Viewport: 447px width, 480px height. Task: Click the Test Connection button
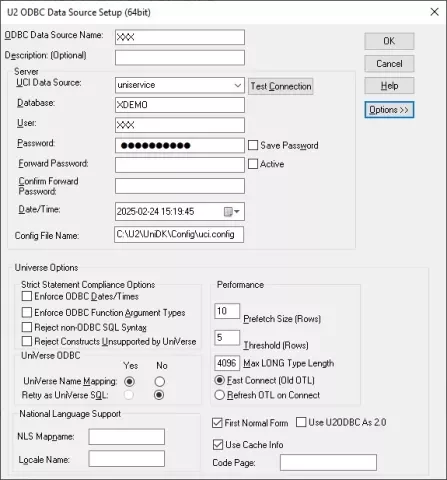click(281, 86)
